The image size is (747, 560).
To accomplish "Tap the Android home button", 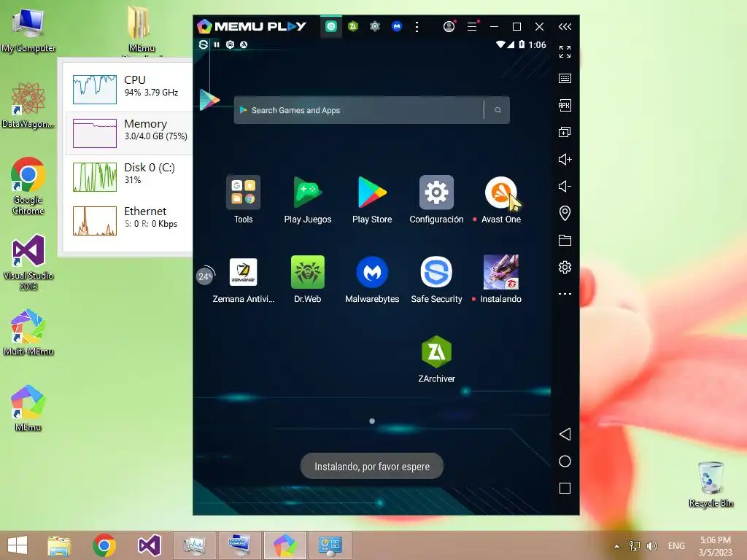I will pyautogui.click(x=565, y=461).
